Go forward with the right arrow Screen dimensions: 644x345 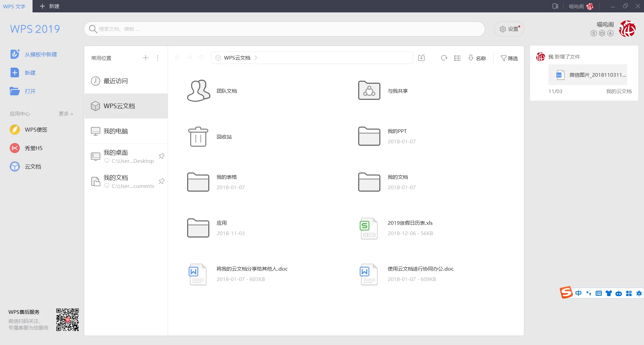point(189,58)
